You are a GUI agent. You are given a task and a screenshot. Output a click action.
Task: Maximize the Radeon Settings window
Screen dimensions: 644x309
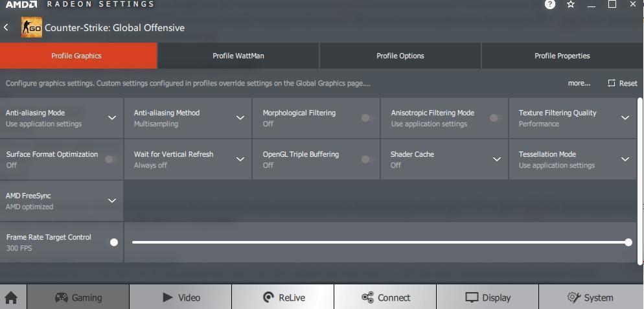(612, 4)
